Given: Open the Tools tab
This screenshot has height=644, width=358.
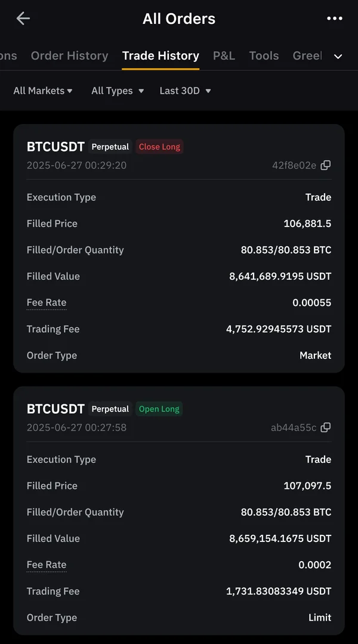Looking at the screenshot, I should [x=264, y=55].
